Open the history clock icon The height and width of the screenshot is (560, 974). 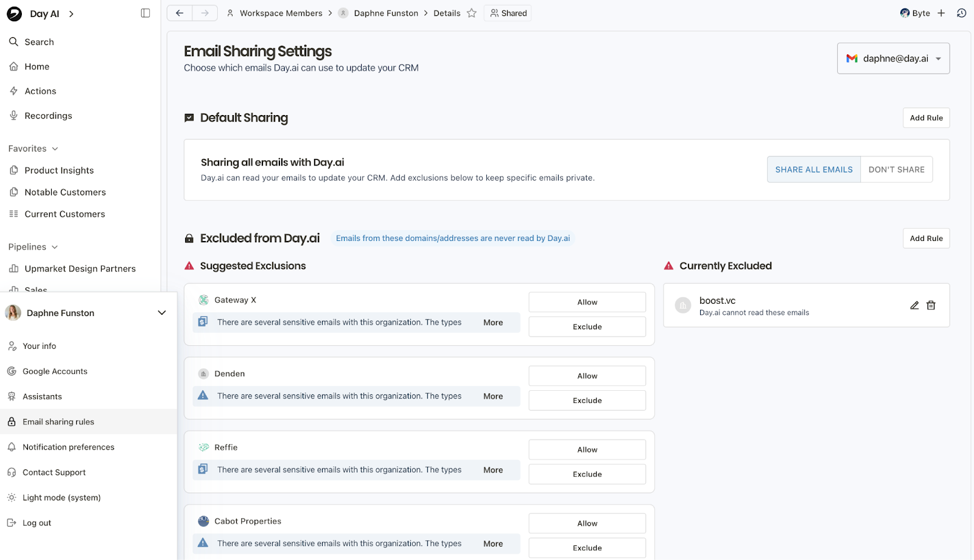click(x=962, y=13)
